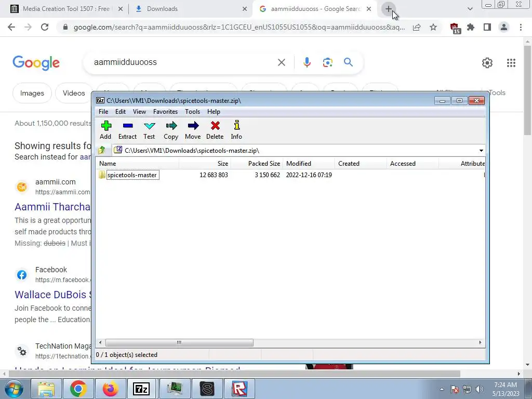Click right arrow of 7-Zip horizontal scrollbar
The image size is (532, 399).
[480, 342]
